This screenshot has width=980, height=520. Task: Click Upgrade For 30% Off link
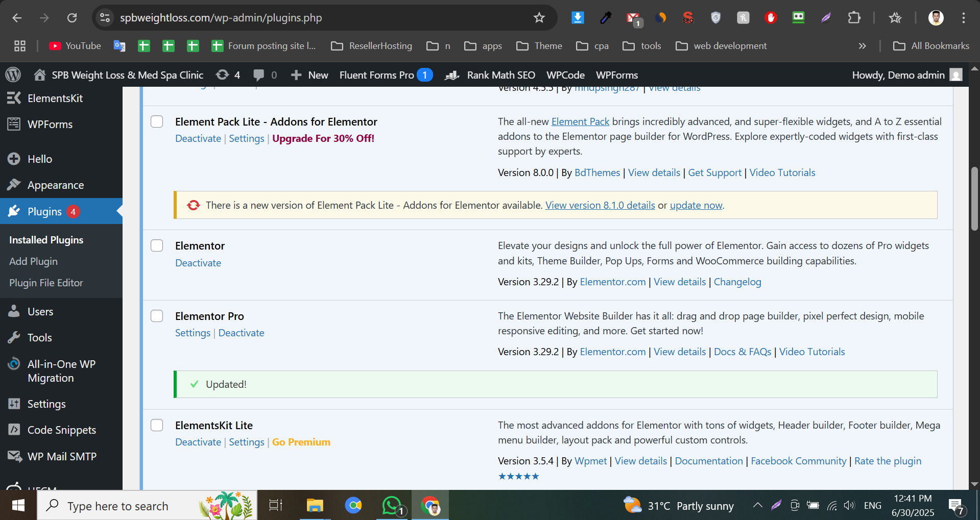(x=323, y=138)
